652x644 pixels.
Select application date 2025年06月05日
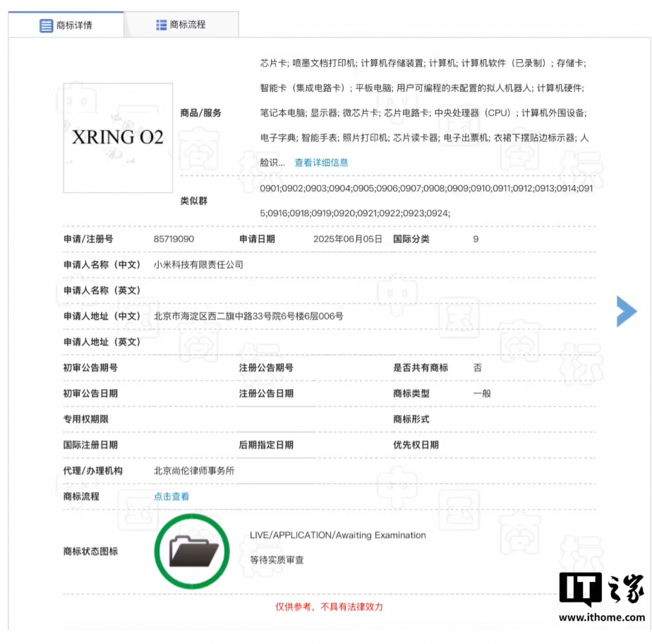tap(348, 239)
